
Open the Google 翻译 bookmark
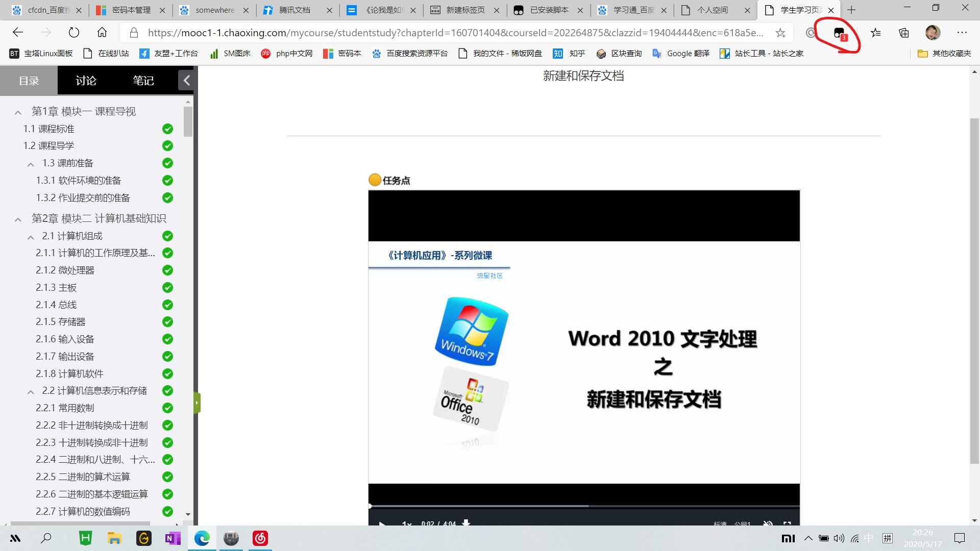point(681,54)
